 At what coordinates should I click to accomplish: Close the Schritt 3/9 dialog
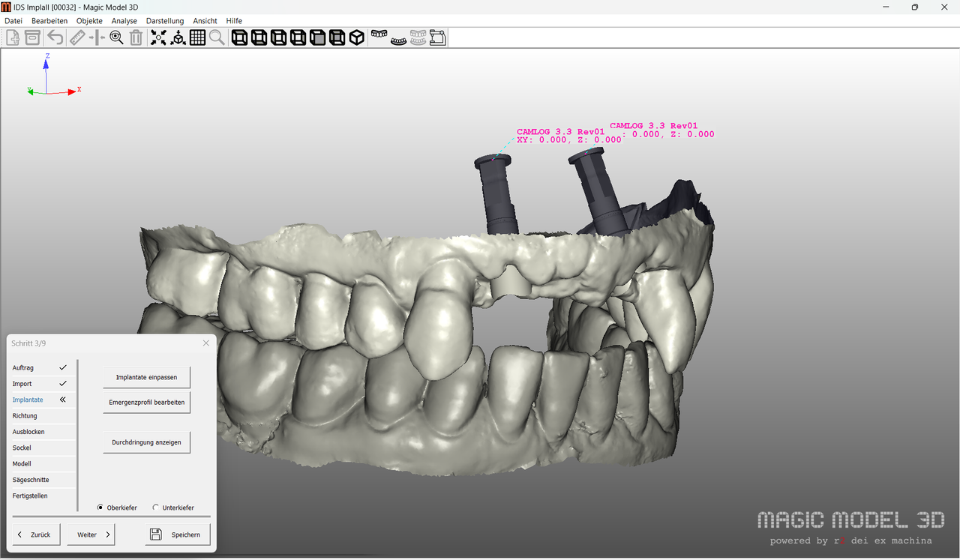206,343
